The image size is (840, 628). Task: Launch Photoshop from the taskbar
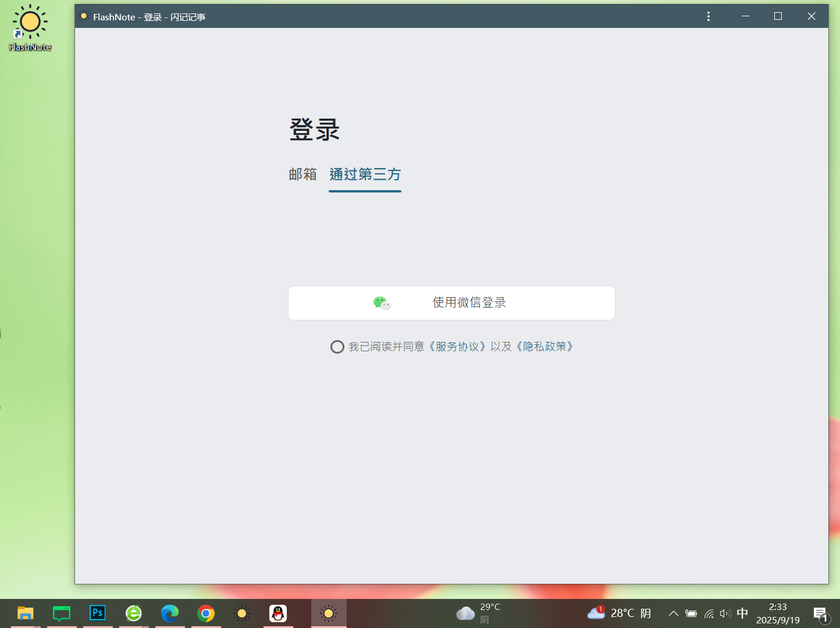(x=98, y=613)
